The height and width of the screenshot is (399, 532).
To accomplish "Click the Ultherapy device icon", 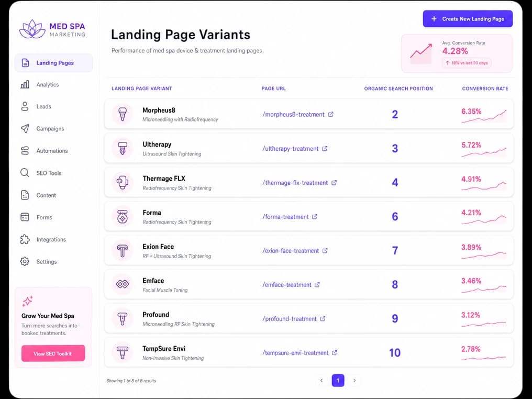I will pos(123,148).
